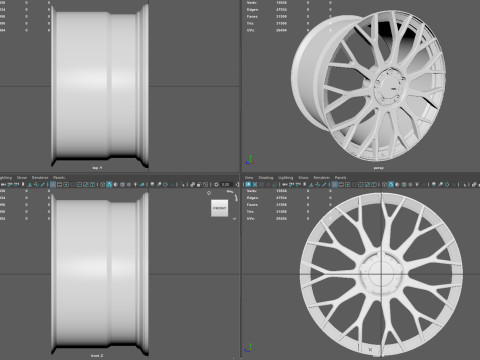This screenshot has height=360, width=480.
Task: Toggle X-ray joints in the FRONT-cube panel
Action: [x=206, y=184]
